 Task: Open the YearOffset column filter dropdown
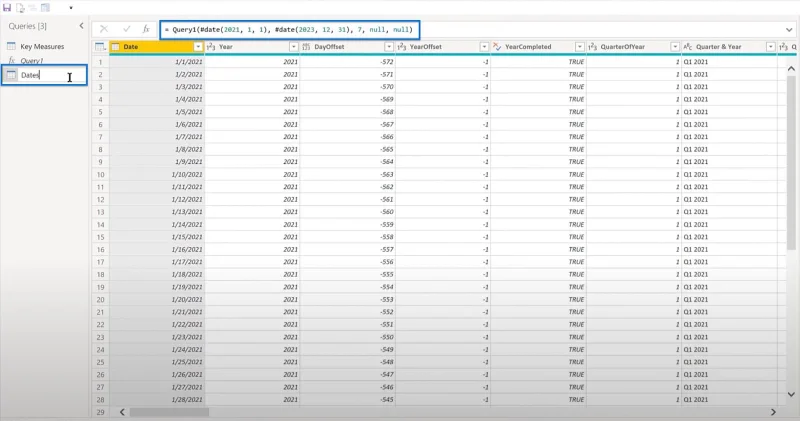[484, 47]
